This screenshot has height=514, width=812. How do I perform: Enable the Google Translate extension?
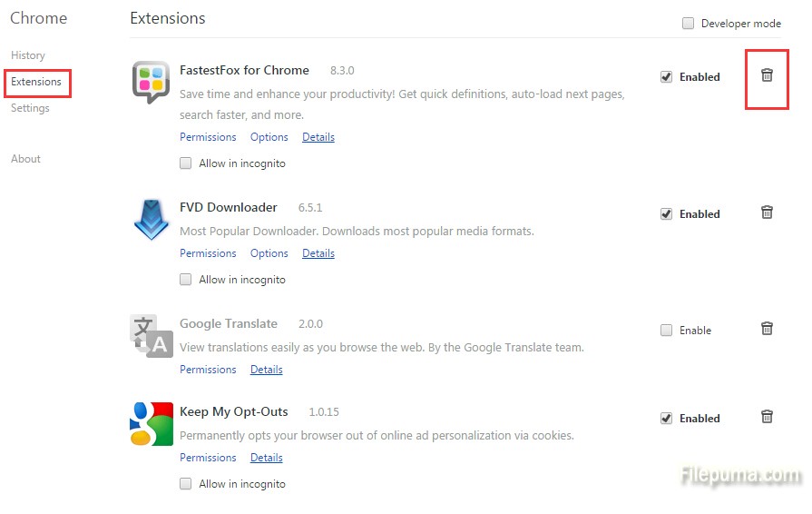[667, 331]
